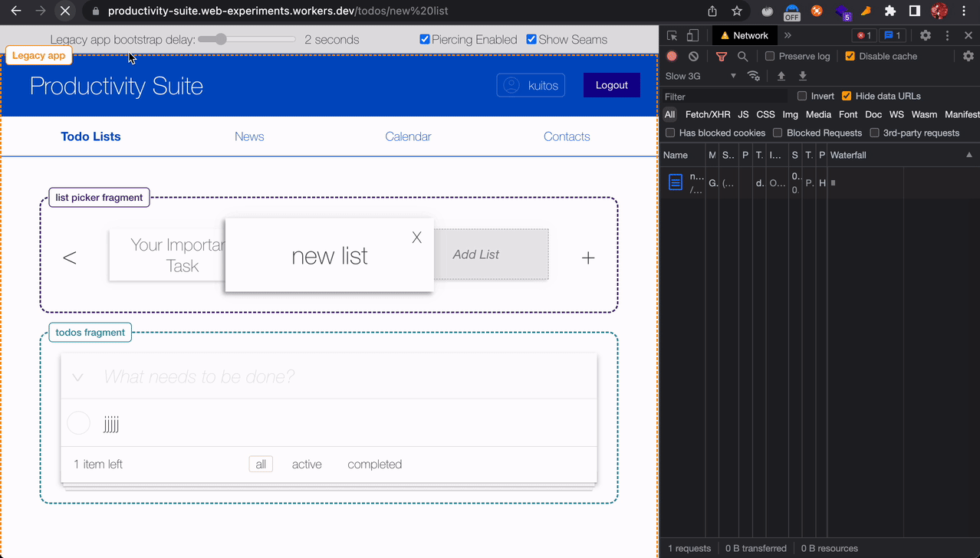Click the site lock icon in the address bar
This screenshot has height=558, width=980.
[x=96, y=11]
